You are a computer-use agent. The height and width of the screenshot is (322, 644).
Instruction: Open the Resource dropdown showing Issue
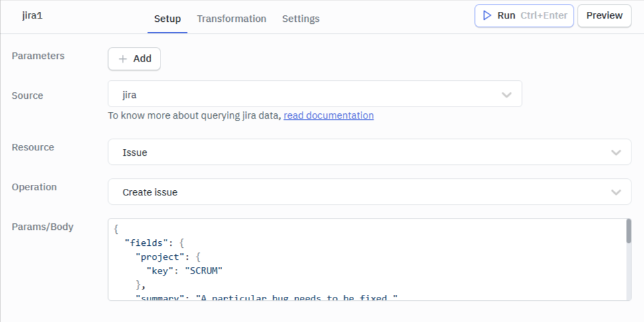click(369, 152)
